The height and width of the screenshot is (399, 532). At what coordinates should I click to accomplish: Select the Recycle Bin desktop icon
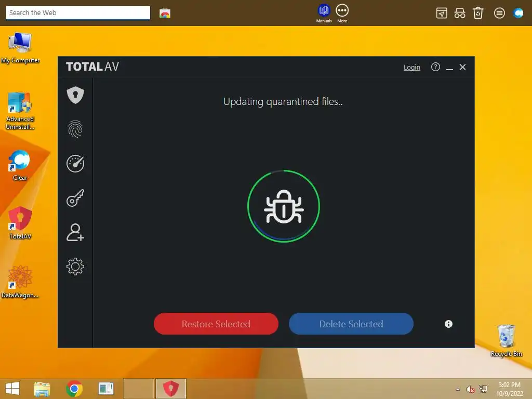[506, 340]
